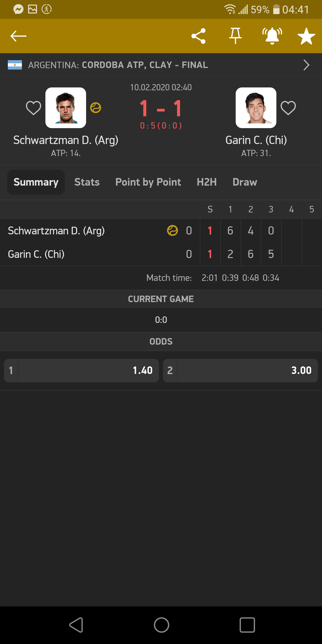This screenshot has height=644, width=322.
Task: Toggle match notifications bell
Action: pos(272,36)
